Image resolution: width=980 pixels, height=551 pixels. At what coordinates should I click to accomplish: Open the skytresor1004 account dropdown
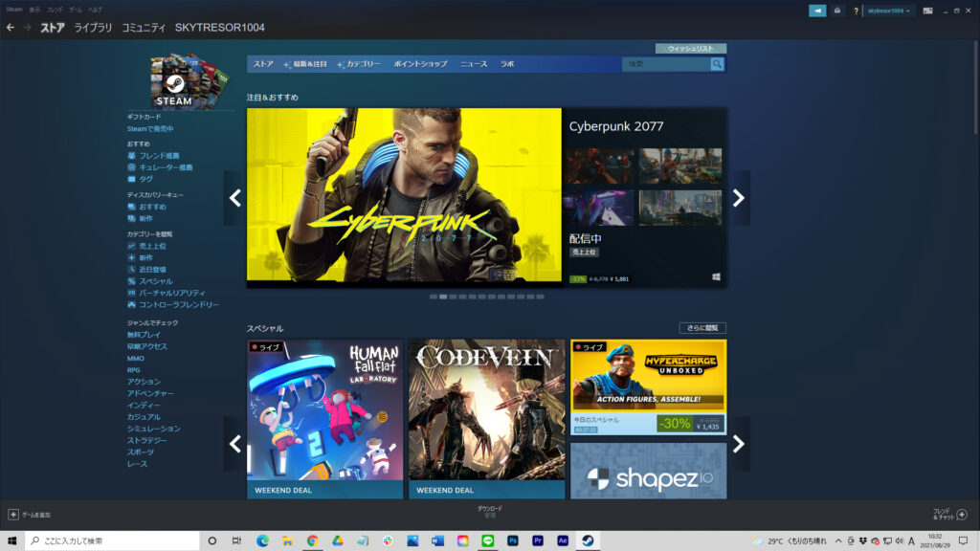point(888,11)
